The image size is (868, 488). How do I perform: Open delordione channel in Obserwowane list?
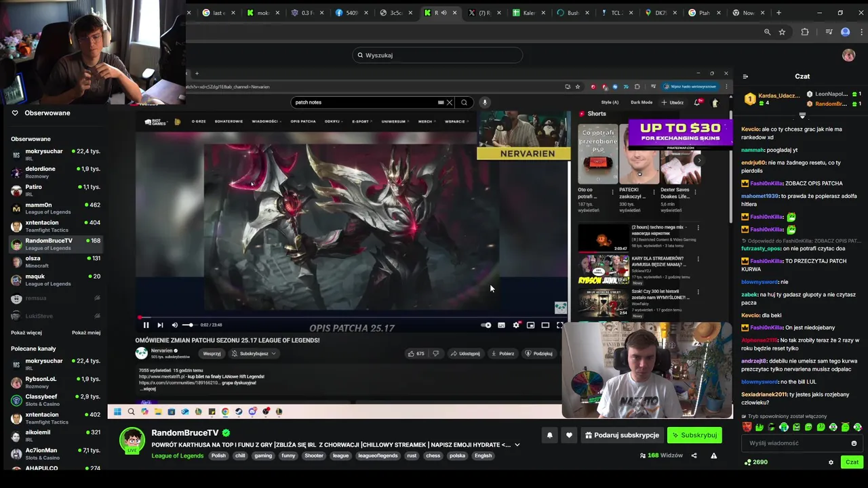click(x=56, y=172)
